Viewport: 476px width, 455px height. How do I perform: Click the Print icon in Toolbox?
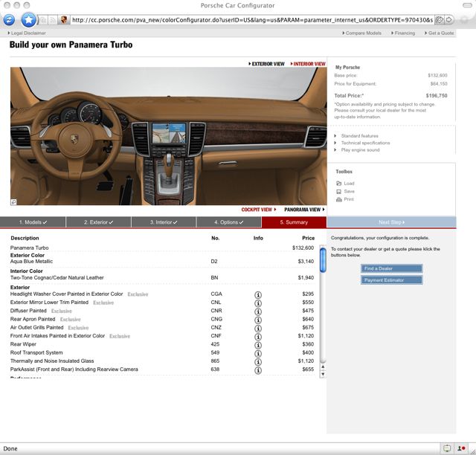(x=339, y=199)
